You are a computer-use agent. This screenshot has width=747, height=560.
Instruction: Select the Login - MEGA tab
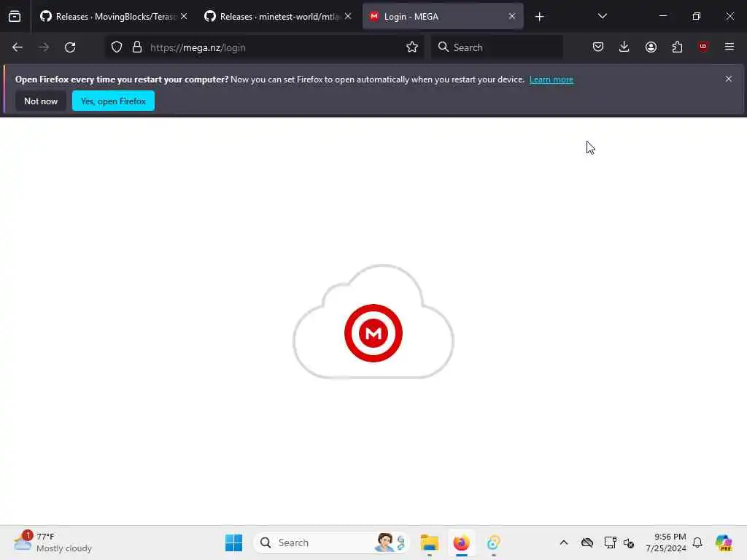tap(443, 17)
